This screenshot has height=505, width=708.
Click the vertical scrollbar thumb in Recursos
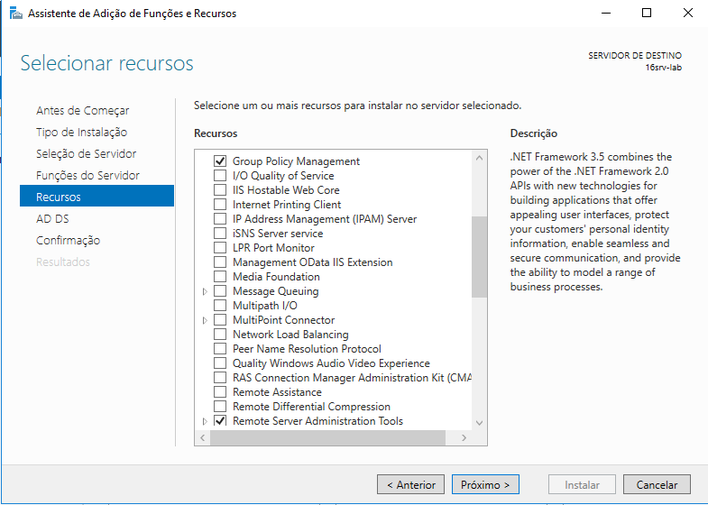(x=480, y=257)
